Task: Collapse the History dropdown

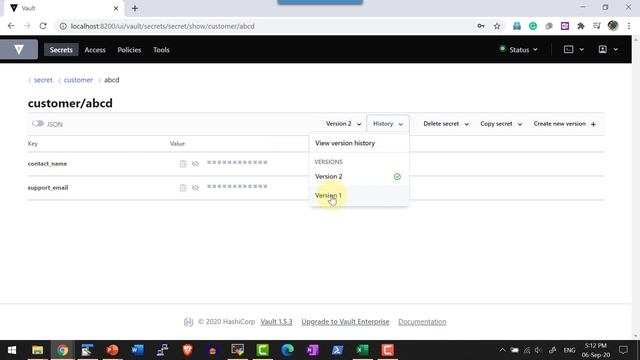Action: pos(387,124)
